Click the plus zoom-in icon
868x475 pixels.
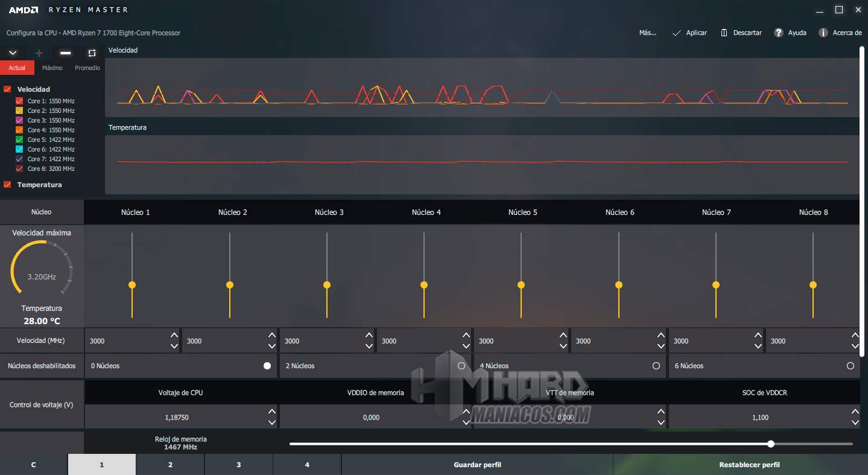[39, 53]
